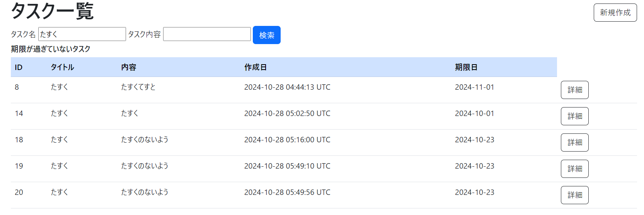
Task: Focus the empty タスク内容 input field
Action: tap(207, 34)
